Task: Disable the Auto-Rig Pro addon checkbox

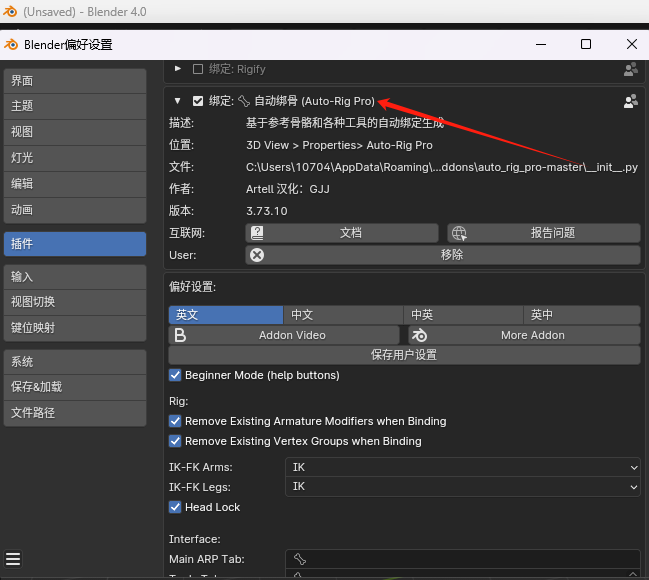Action: [x=198, y=101]
